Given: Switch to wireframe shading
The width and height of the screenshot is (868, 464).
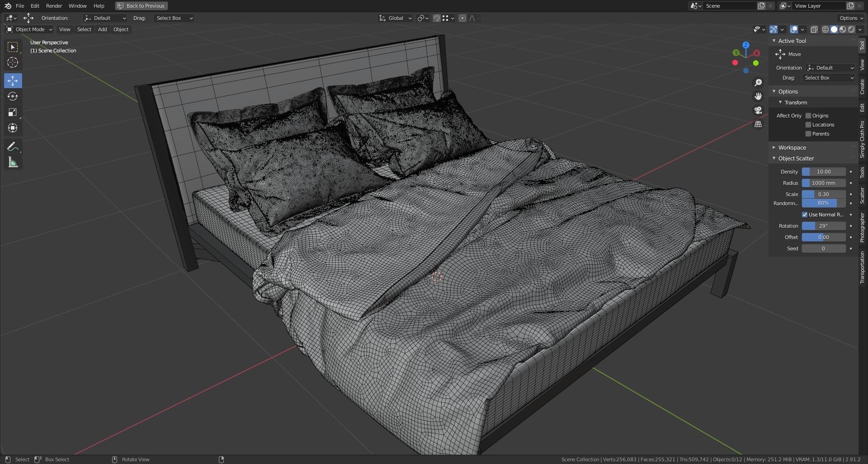Looking at the screenshot, I should 826,29.
